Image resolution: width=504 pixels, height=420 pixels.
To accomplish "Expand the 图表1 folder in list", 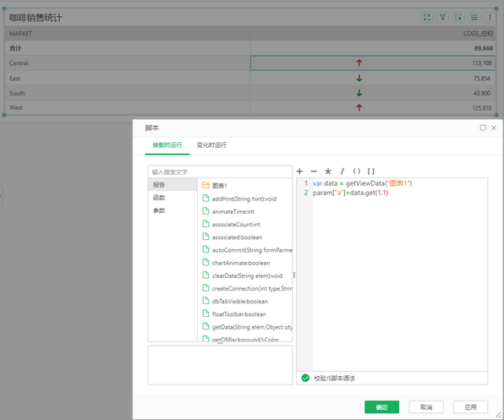I will 215,185.
